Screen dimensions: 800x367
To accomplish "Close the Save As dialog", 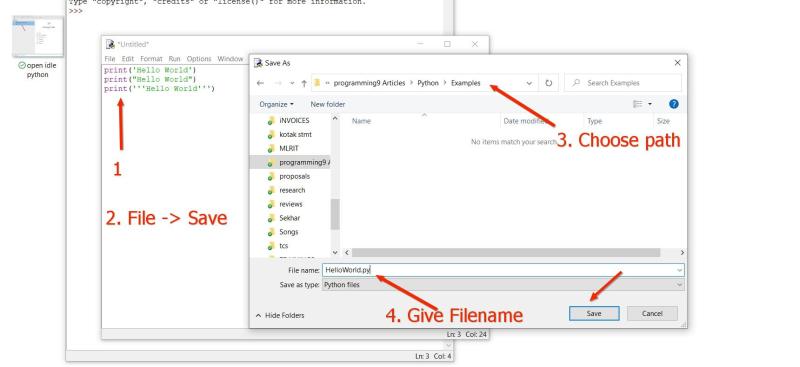I will click(677, 63).
